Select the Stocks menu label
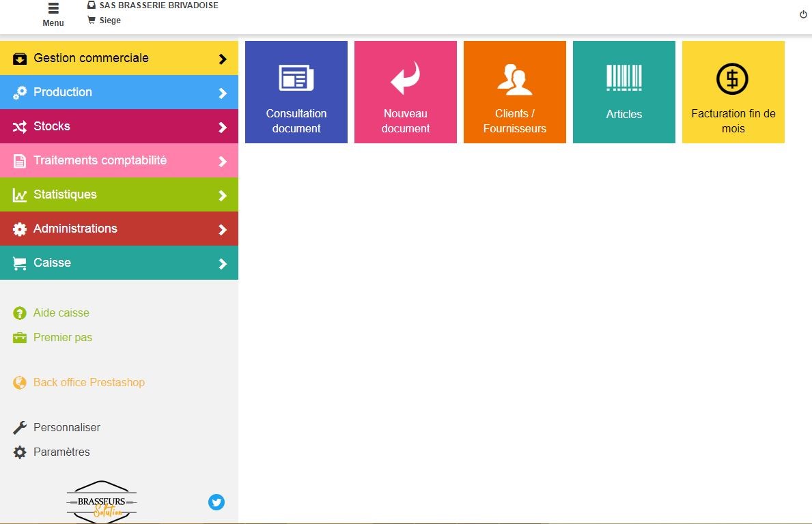The height and width of the screenshot is (524, 812). pyautogui.click(x=52, y=126)
